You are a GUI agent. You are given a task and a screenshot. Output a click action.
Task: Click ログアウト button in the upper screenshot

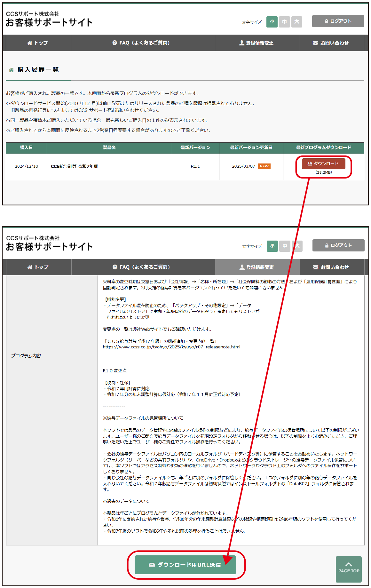(x=338, y=21)
